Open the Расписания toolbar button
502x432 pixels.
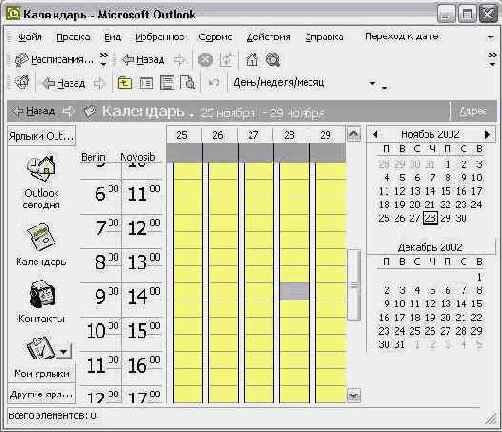54,60
